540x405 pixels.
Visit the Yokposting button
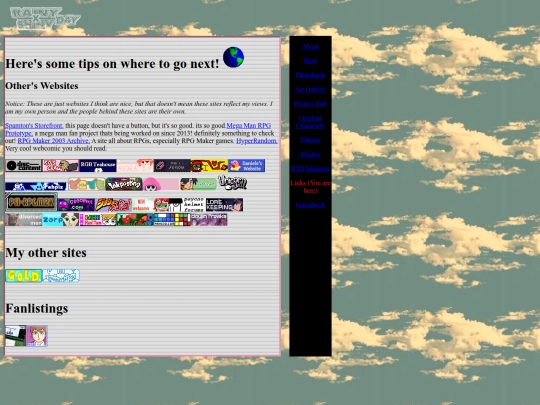(124, 184)
